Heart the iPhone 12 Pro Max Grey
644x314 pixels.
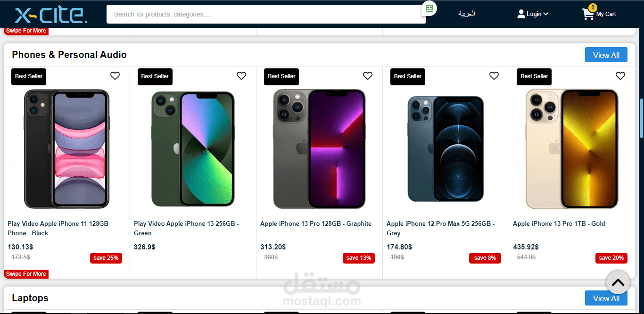pos(494,76)
